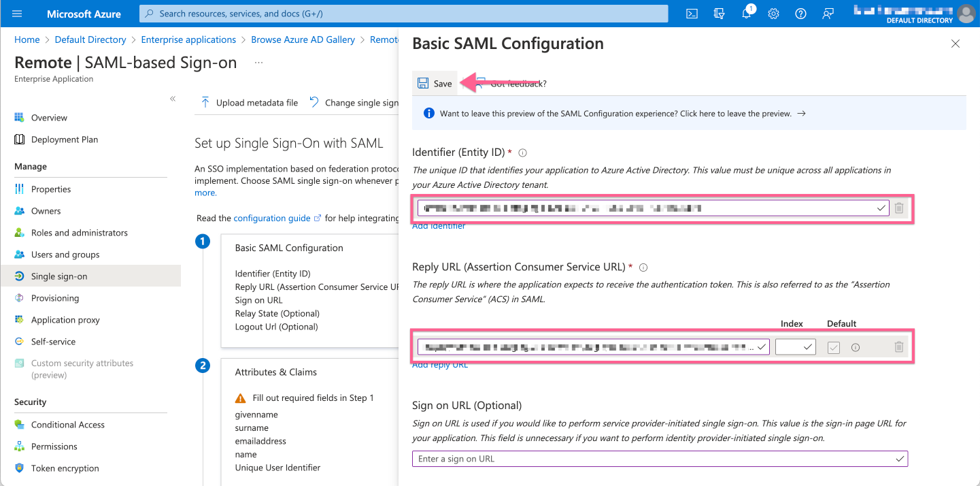Click the Enter a sign on URL field

(x=612, y=458)
